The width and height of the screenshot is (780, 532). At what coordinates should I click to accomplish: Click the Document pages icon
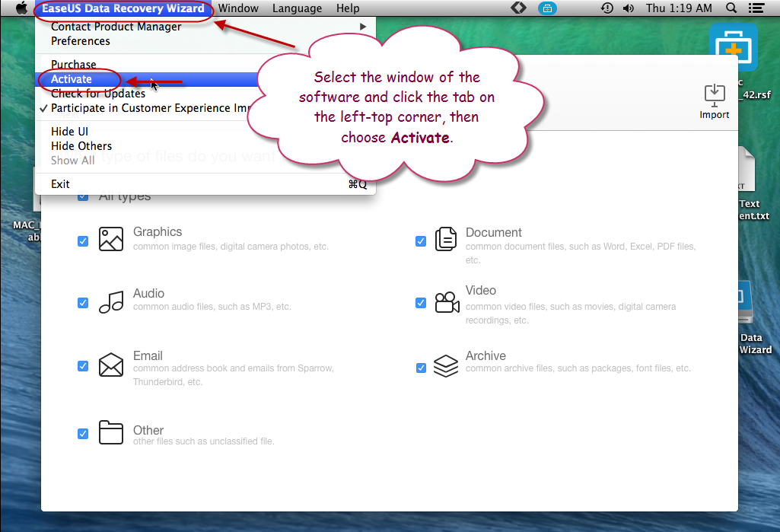point(446,239)
